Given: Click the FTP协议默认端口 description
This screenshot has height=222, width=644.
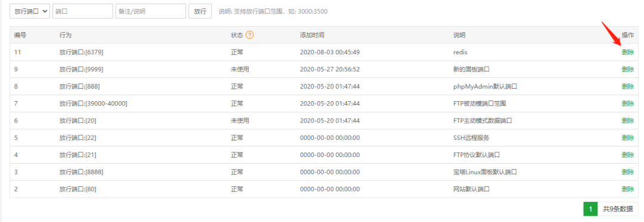Looking at the screenshot, I should point(476,155).
